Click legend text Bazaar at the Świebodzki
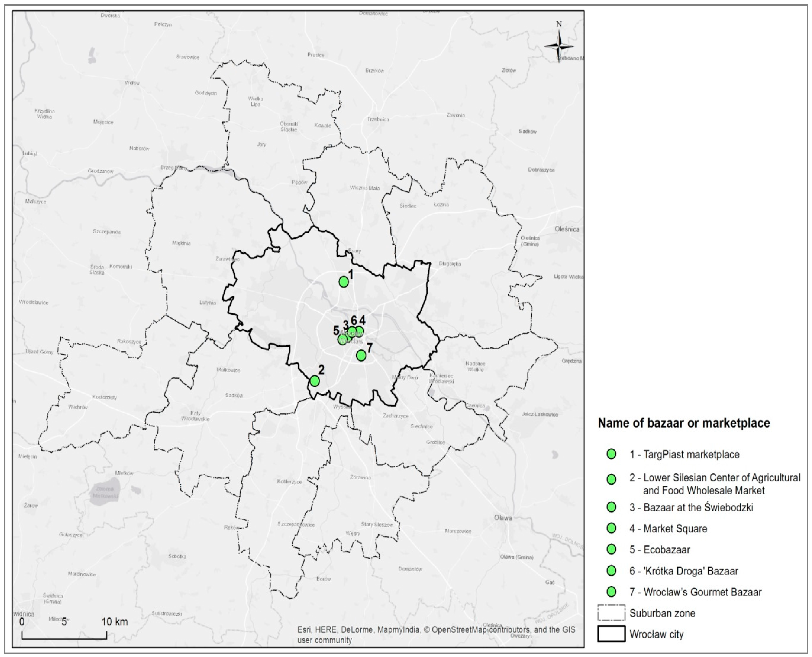This screenshot has height=657, width=812. tap(691, 507)
